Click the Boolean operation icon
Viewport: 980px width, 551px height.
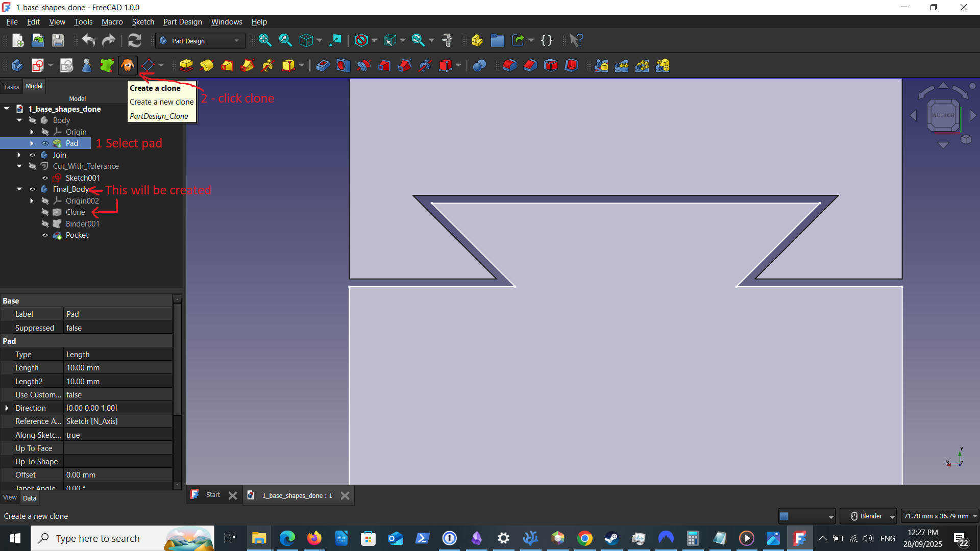[479, 66]
